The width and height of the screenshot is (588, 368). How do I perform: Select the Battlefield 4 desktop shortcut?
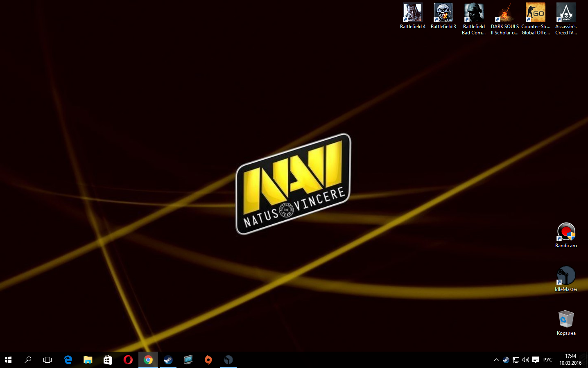point(413,16)
